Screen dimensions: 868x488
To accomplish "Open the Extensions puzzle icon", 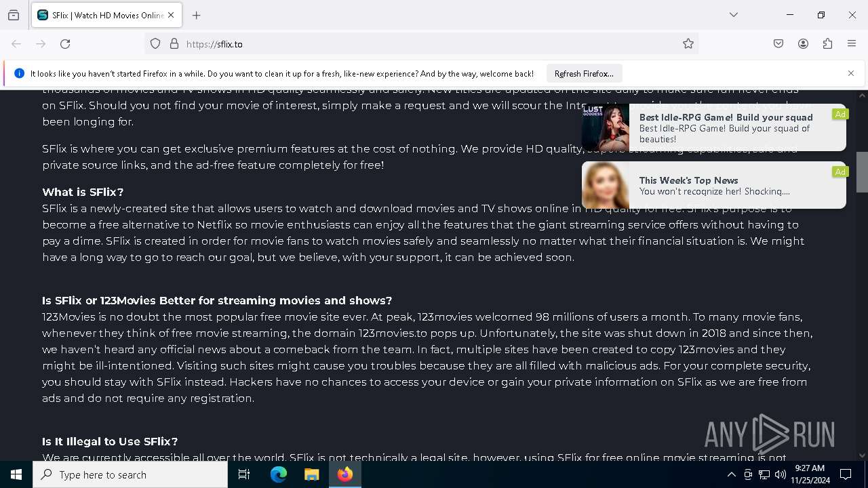I will click(x=827, y=44).
